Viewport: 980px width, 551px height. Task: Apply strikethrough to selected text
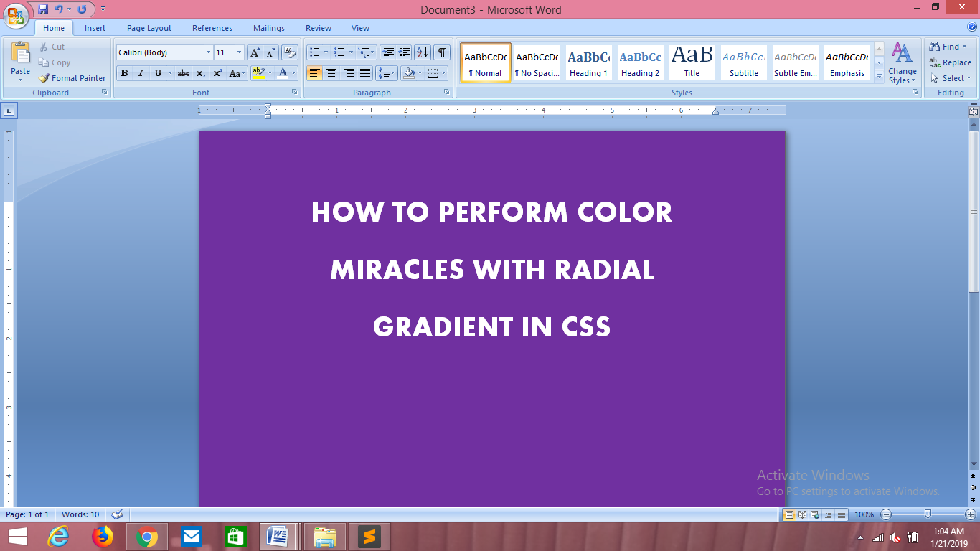click(x=184, y=73)
